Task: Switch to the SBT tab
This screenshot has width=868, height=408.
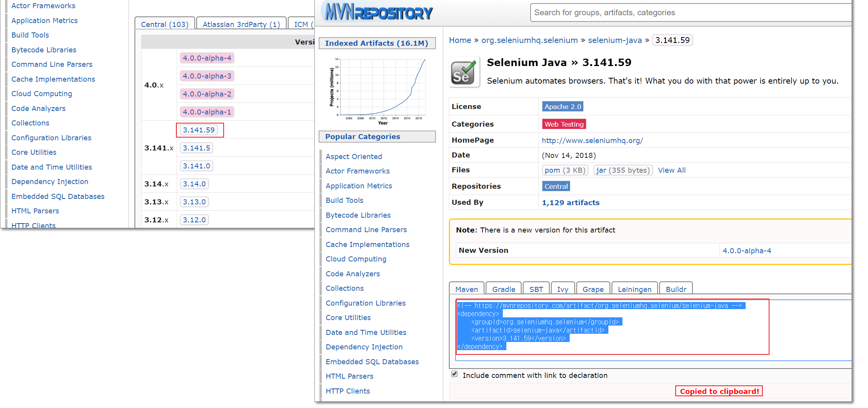Action: click(536, 289)
